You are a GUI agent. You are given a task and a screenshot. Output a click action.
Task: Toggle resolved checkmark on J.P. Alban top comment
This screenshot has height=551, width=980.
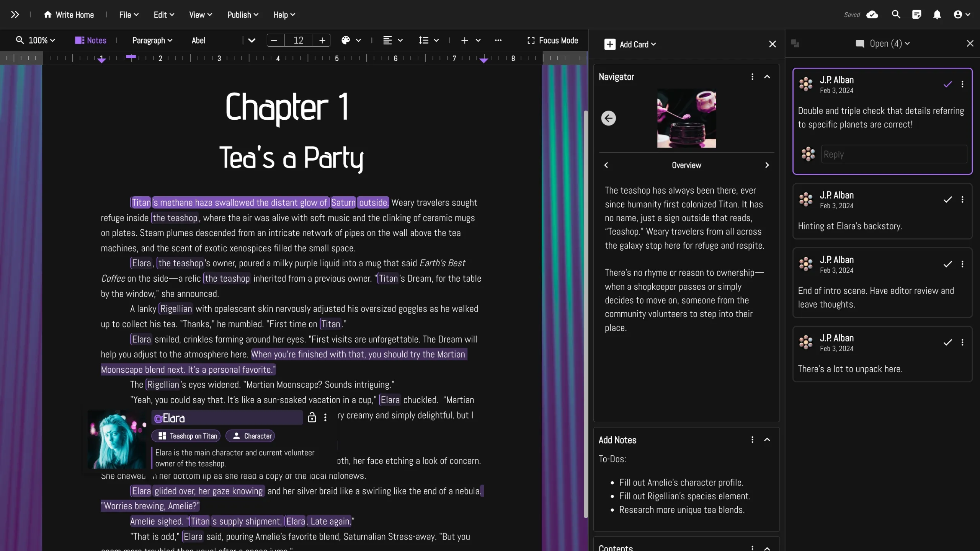pyautogui.click(x=948, y=84)
